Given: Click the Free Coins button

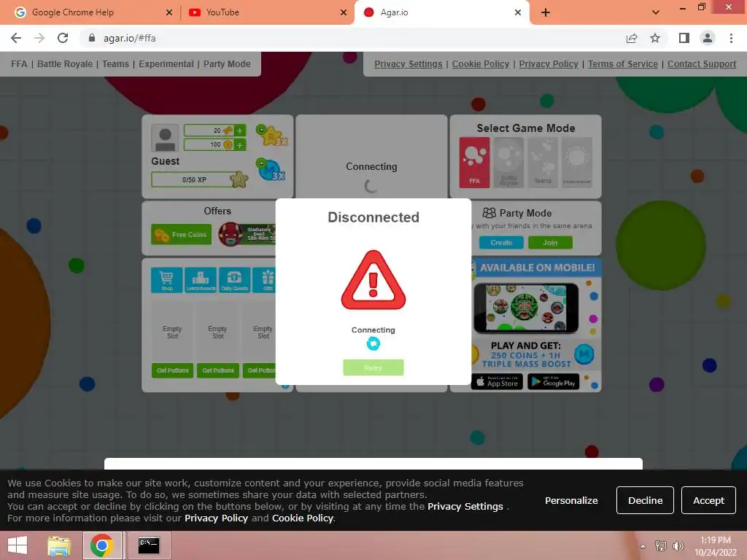Looking at the screenshot, I should (181, 234).
